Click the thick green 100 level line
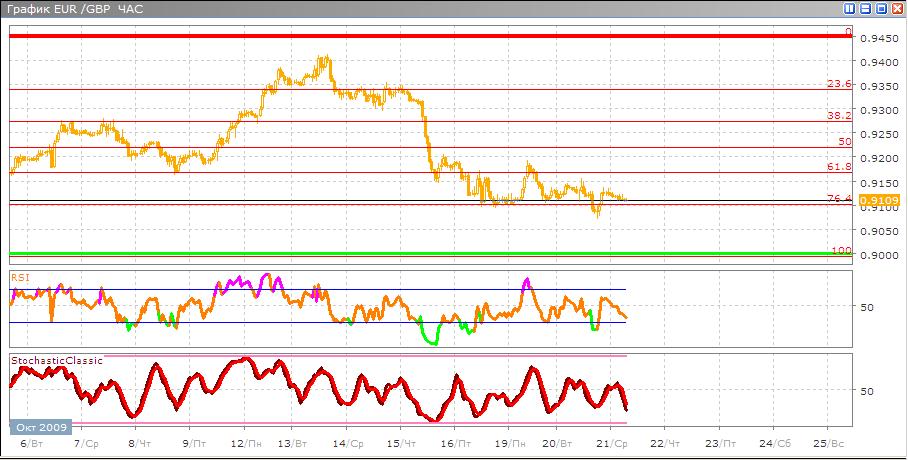Image resolution: width=908 pixels, height=460 pixels. [x=400, y=254]
